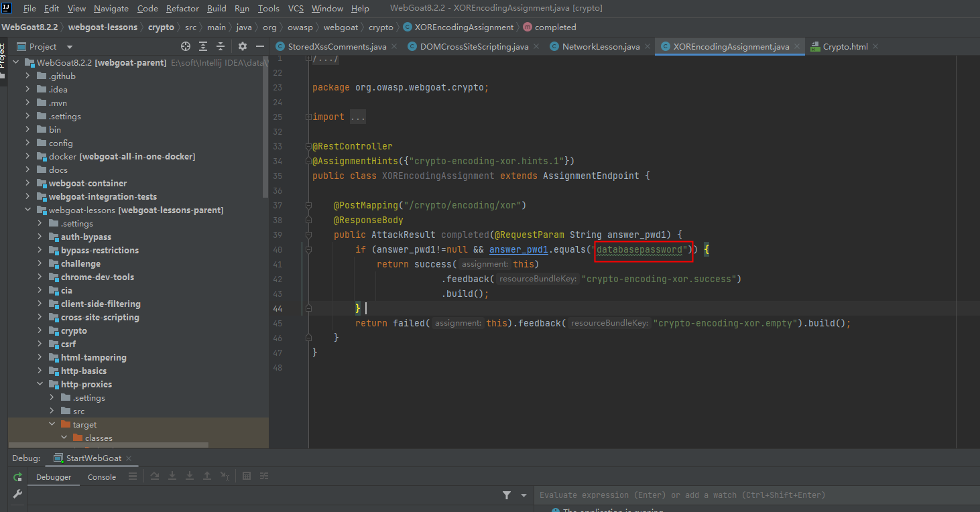
Task: Click the XOREncodingAssignment breadcrumb
Action: [x=459, y=27]
